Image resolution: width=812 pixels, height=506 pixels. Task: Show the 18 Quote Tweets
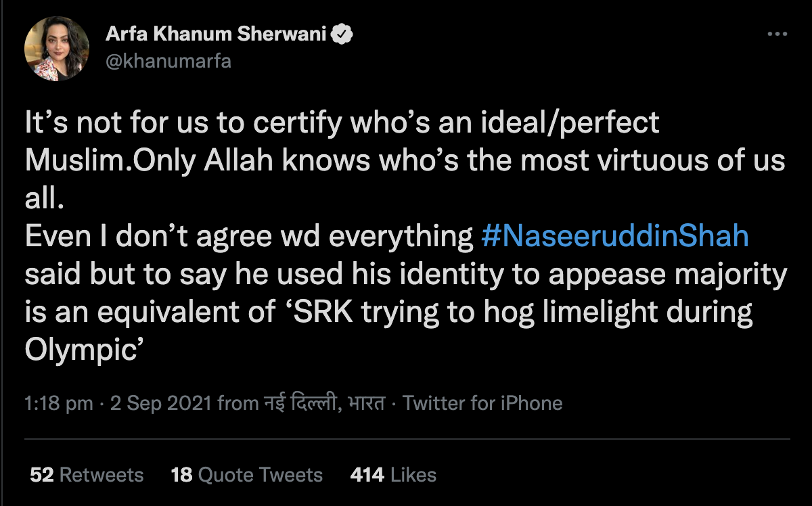click(x=247, y=475)
